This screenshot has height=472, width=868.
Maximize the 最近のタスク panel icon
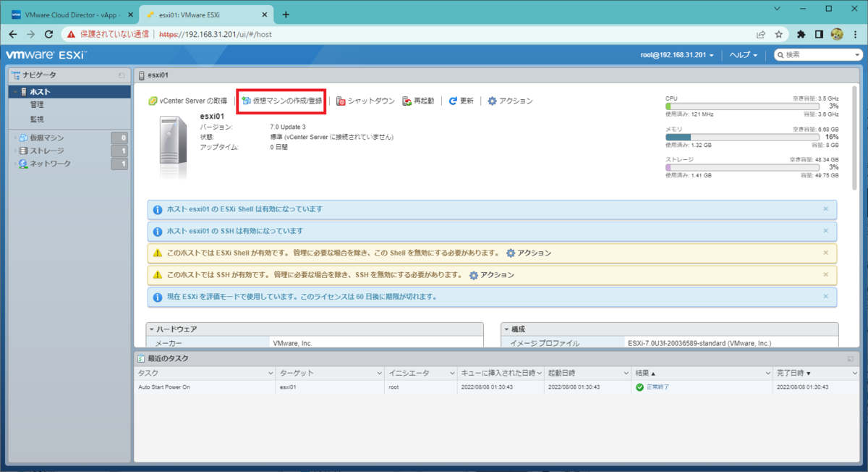pos(851,358)
